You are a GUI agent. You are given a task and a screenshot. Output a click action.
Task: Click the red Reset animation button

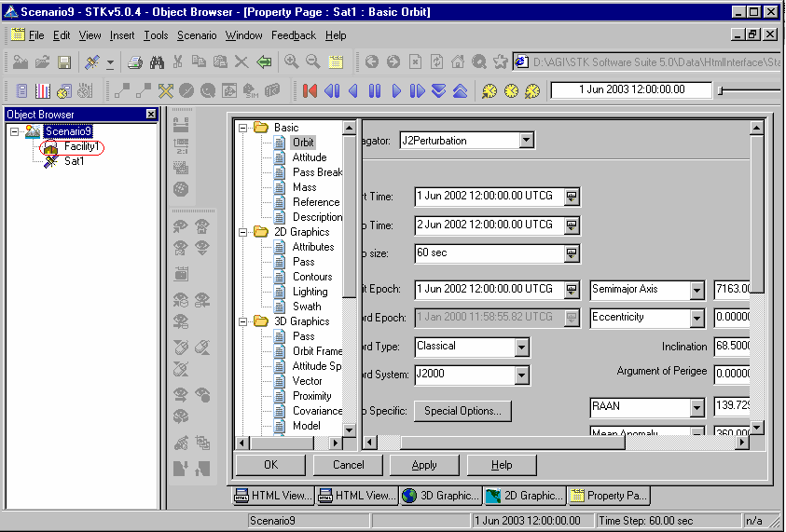[x=310, y=90]
